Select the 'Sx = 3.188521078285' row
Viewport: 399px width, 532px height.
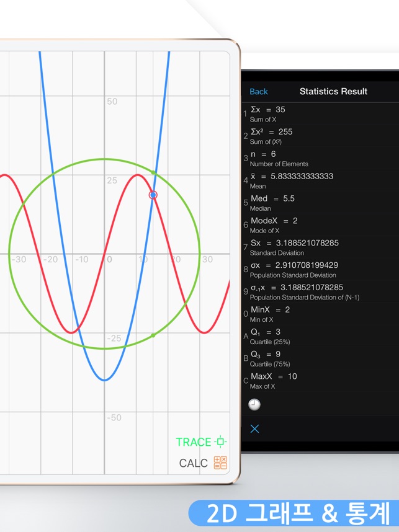320,247
